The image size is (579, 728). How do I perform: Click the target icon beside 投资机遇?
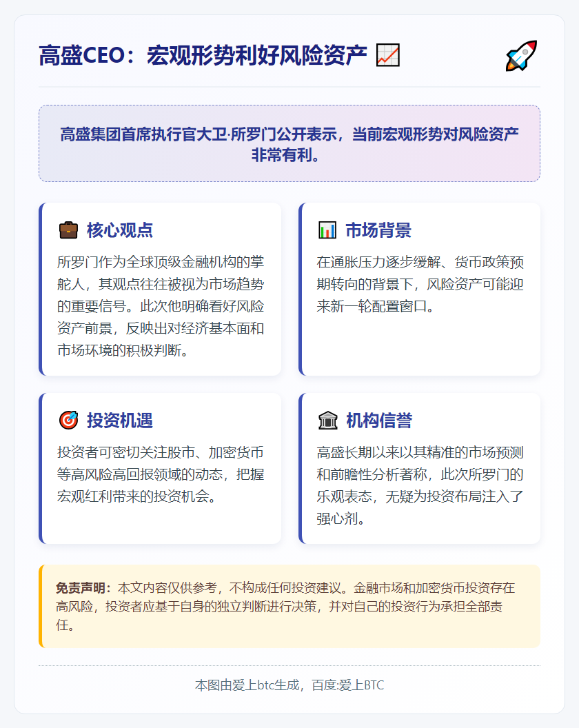click(x=69, y=420)
